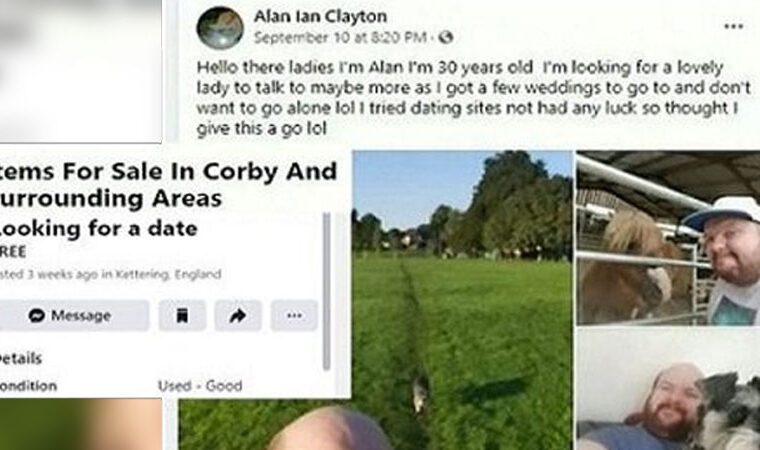Viewport: 760px width, 450px height.
Task: Click the Details section heading
Action: 21,358
